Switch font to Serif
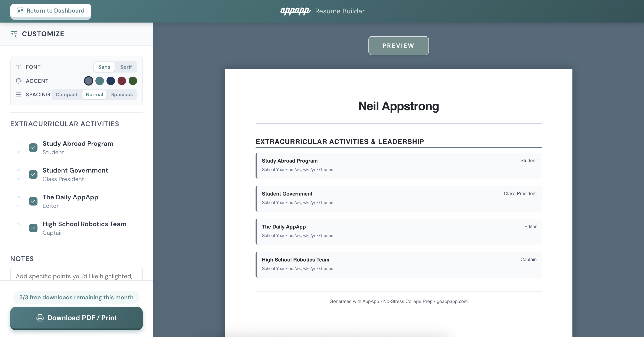Viewport: 644px width, 337px height. tap(126, 67)
